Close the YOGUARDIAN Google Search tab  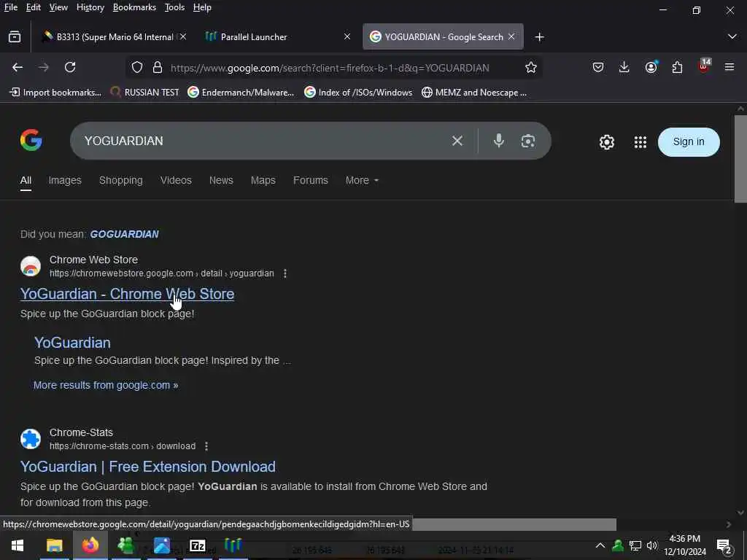tap(511, 36)
